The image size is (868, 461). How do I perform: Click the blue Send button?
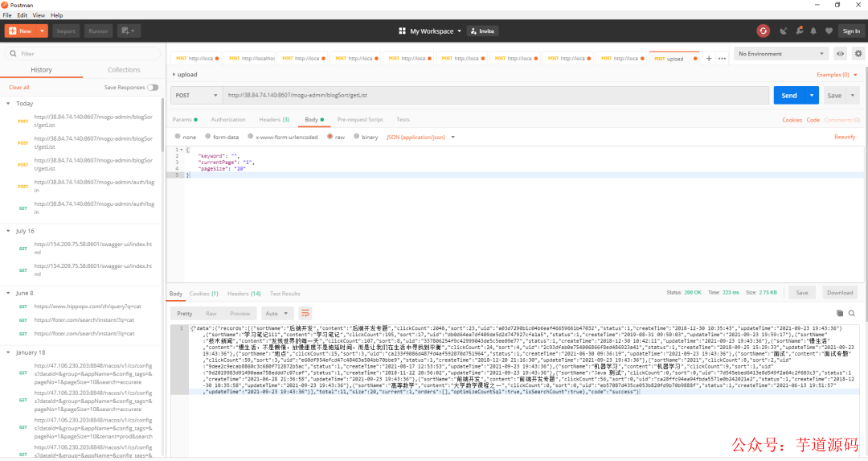point(789,95)
